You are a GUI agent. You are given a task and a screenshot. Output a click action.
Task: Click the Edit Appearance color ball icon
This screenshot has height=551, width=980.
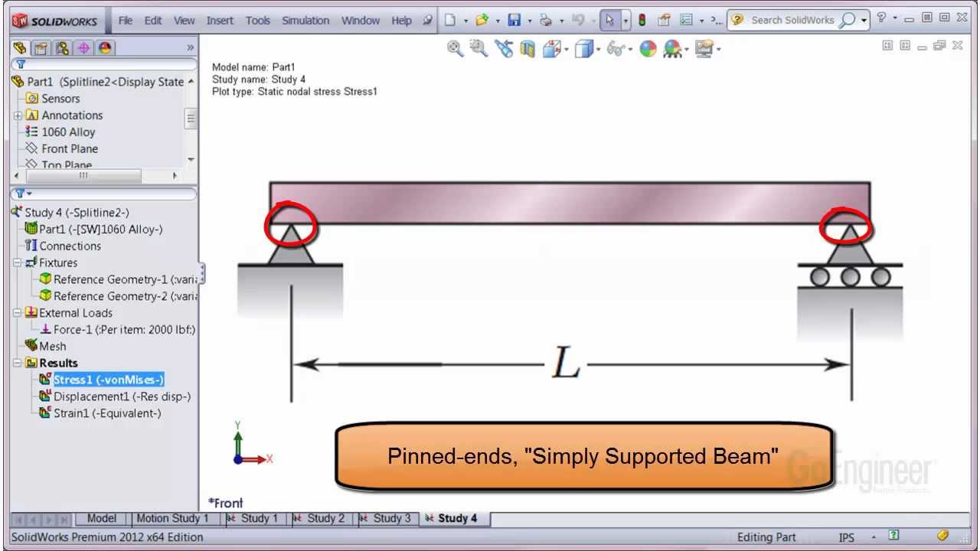tap(648, 49)
